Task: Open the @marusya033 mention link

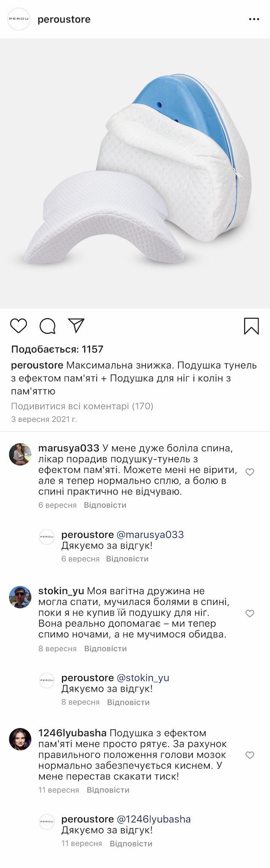Action: tap(150, 535)
